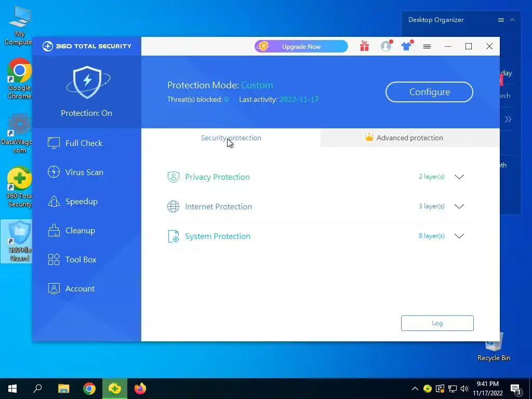532x399 pixels.
Task: Open Full Check from the sidebar
Action: (75, 143)
